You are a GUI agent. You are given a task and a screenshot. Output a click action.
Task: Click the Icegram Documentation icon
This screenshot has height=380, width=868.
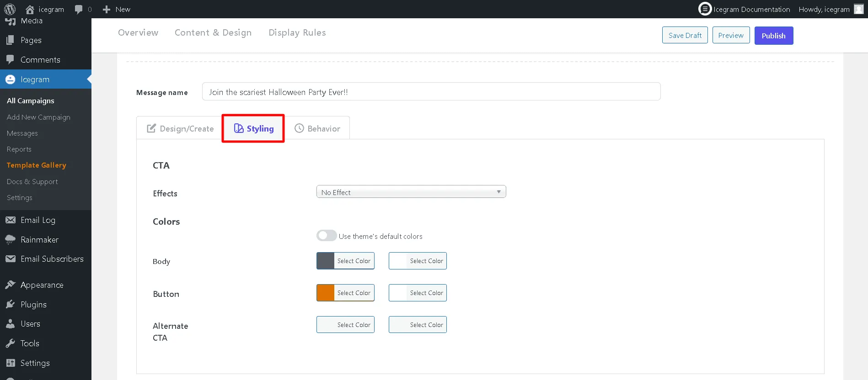[705, 9]
